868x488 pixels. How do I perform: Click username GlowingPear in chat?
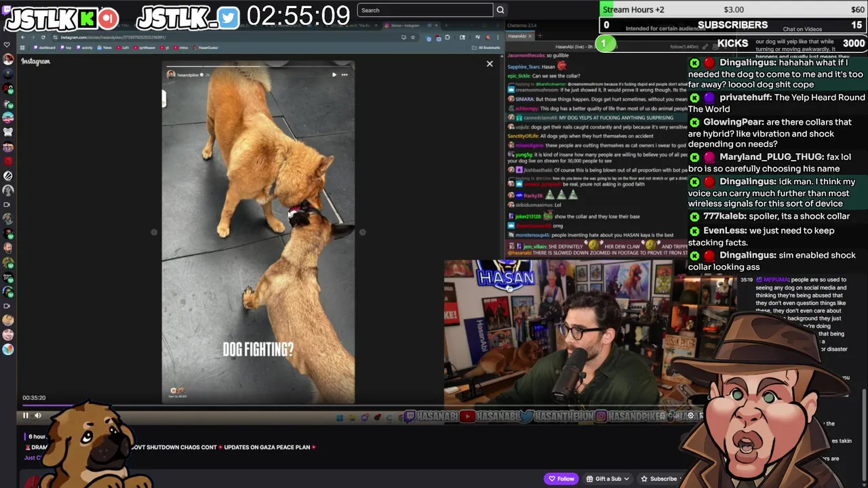click(733, 122)
